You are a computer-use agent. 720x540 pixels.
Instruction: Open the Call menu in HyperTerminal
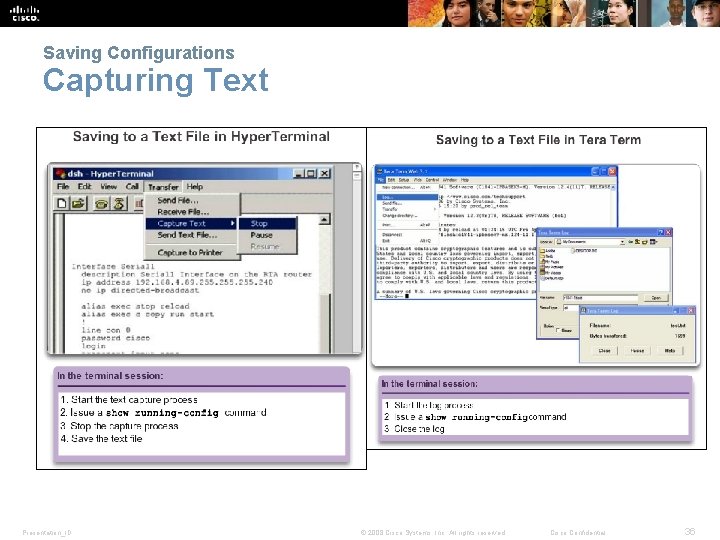click(x=132, y=186)
